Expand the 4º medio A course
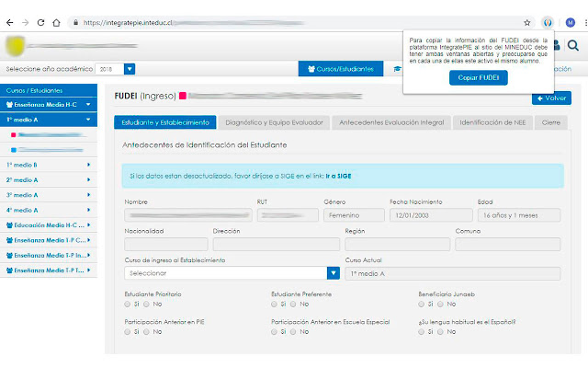Screen dimensions: 588x368 tap(49, 210)
